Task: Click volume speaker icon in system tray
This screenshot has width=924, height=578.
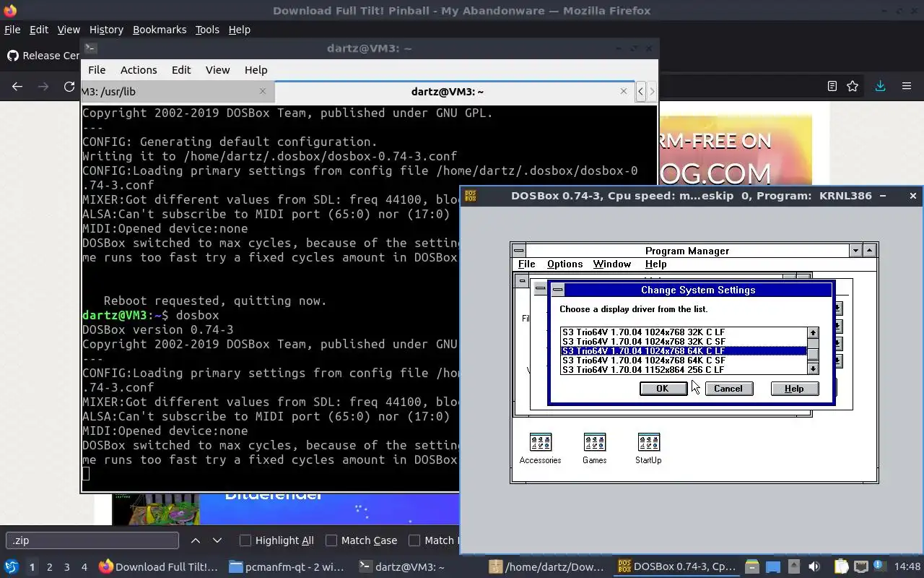Action: (814, 566)
